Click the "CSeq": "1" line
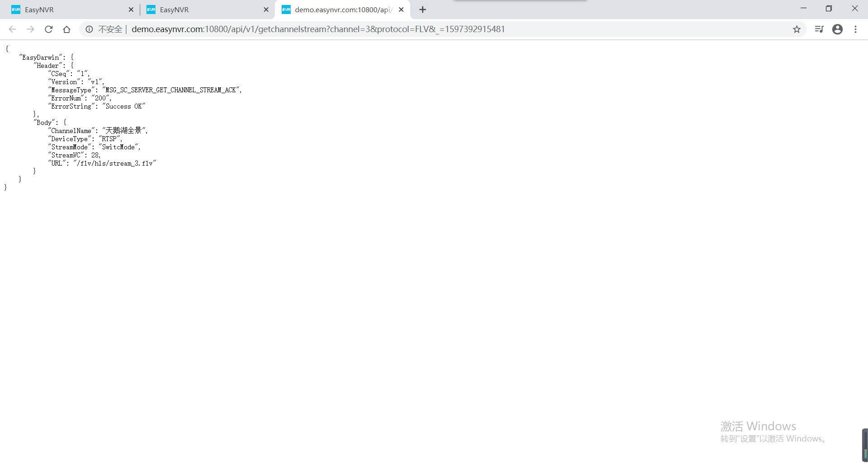The width and height of the screenshot is (868, 466). (69, 74)
